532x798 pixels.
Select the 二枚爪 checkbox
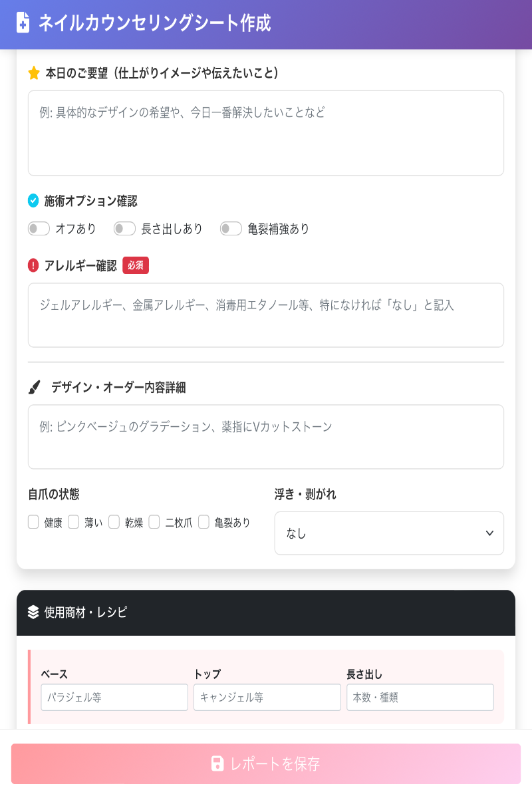[x=155, y=522]
